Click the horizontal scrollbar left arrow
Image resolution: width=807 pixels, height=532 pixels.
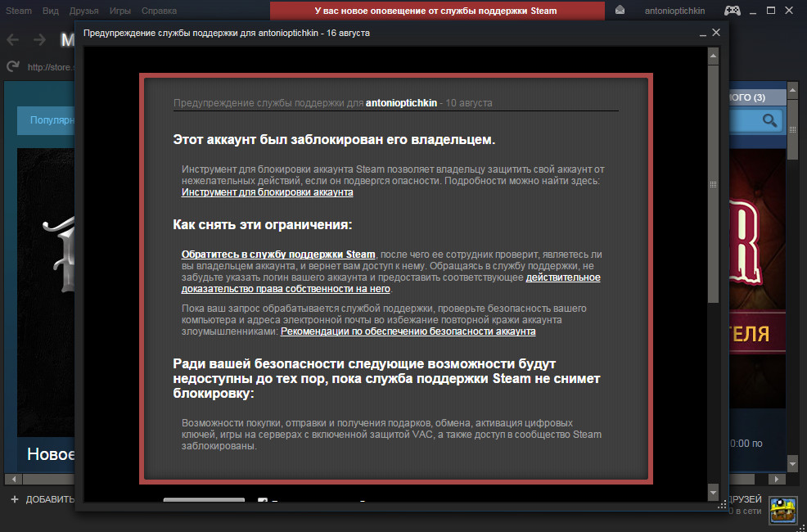pyautogui.click(x=13, y=479)
